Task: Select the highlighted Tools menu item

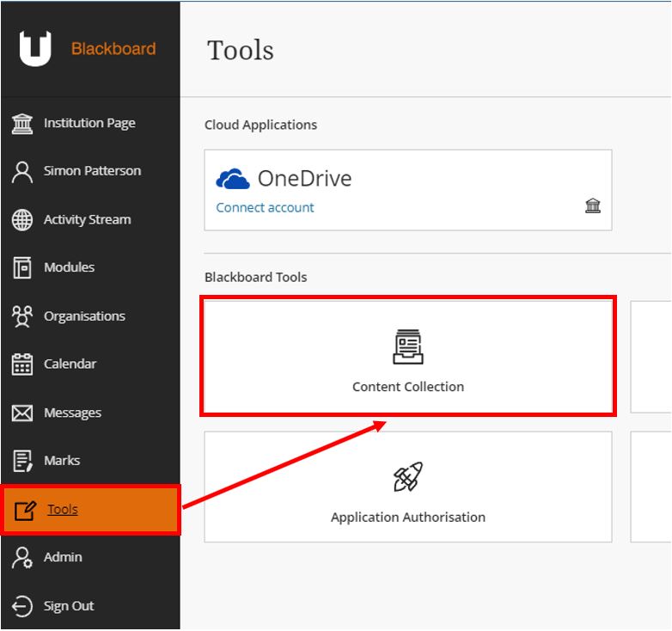Action: [90, 510]
